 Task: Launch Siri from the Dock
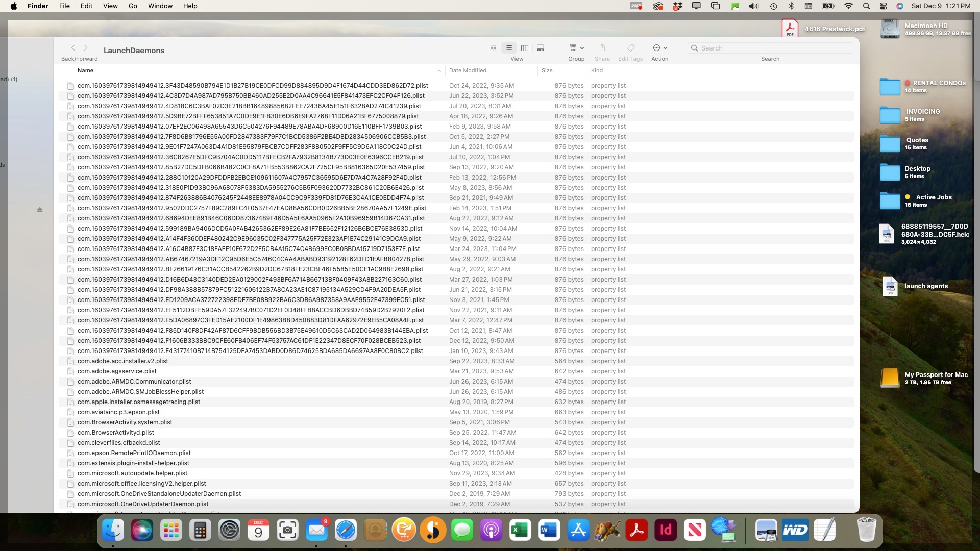click(x=142, y=531)
